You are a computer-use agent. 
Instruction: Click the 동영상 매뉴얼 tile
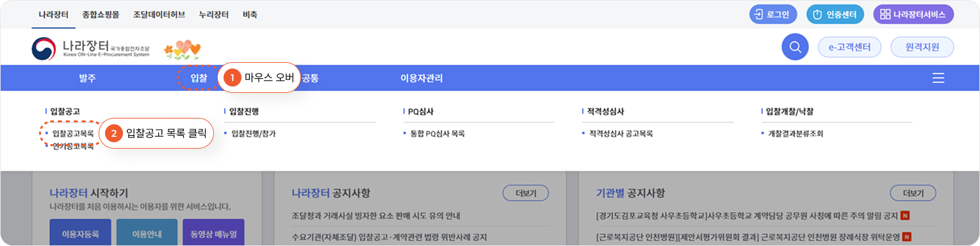click(213, 233)
